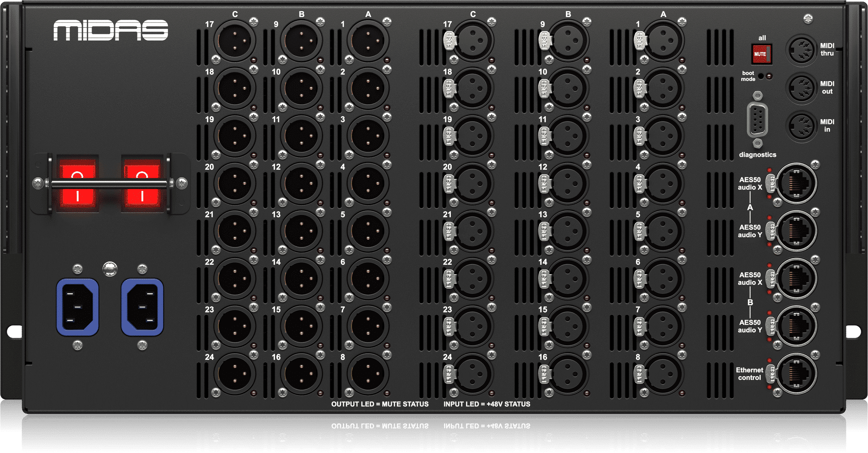The image size is (868, 453).
Task: Select output XLR connector 1 in bank A
Action: (368, 41)
